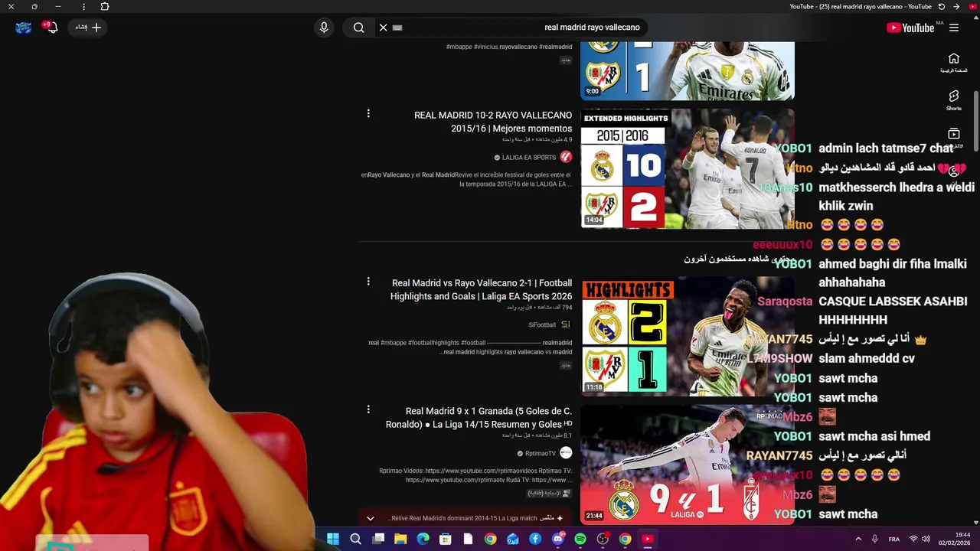Open the Real Madrid 10-2 Rayo Vallecano thumbnail
Viewport: 980px width, 551px height.
pyautogui.click(x=688, y=168)
